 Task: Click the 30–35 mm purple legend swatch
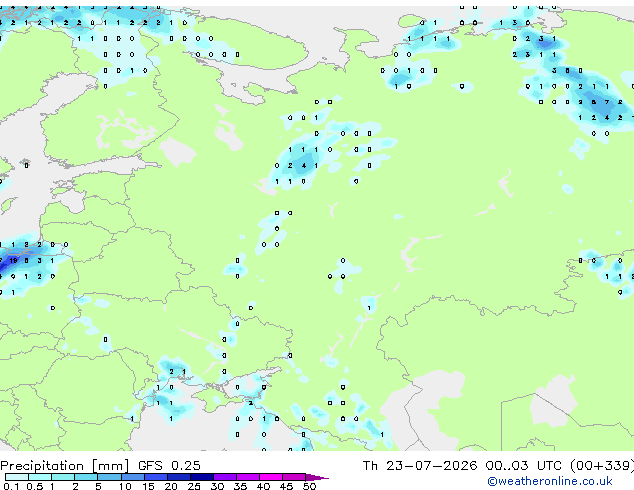(x=225, y=477)
